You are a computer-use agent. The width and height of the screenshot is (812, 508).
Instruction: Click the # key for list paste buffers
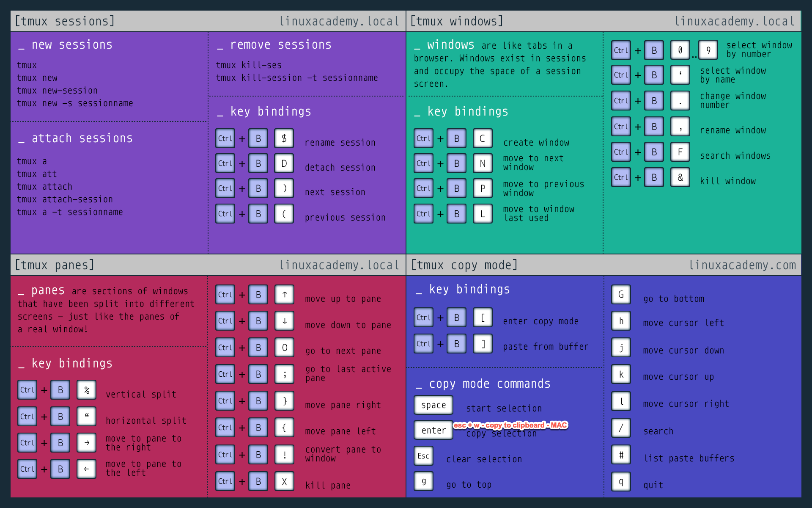coord(621,455)
